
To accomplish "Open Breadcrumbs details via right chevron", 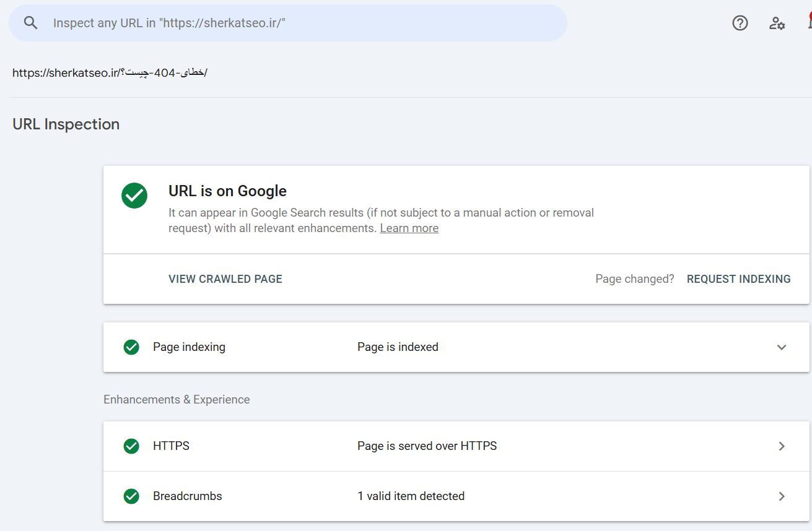I will coord(781,496).
